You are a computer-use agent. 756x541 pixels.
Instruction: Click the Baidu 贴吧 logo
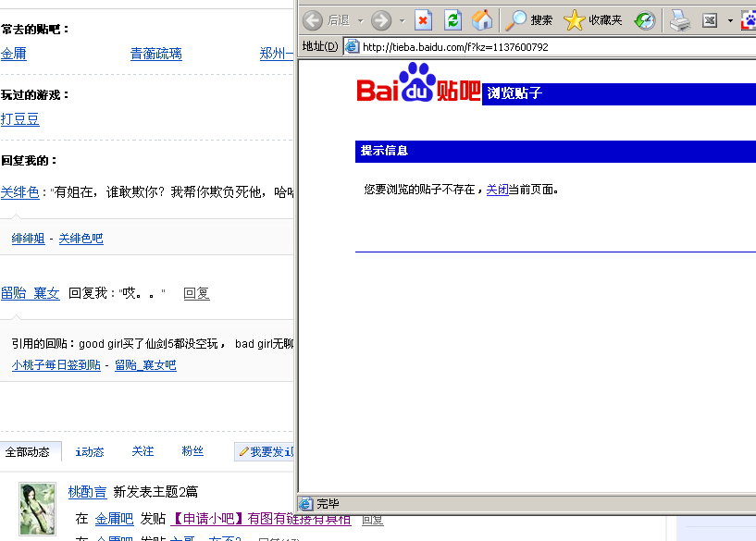[x=418, y=82]
